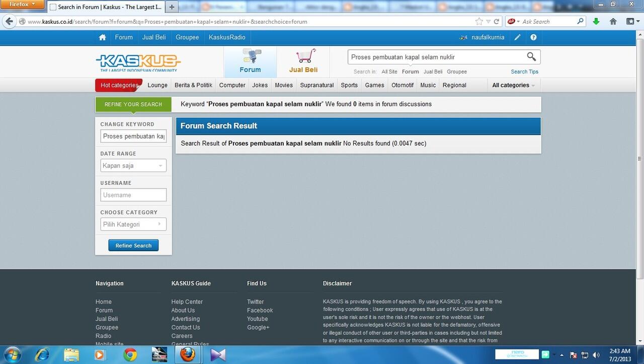Open the Movies category
The image size is (644, 364).
tap(284, 85)
